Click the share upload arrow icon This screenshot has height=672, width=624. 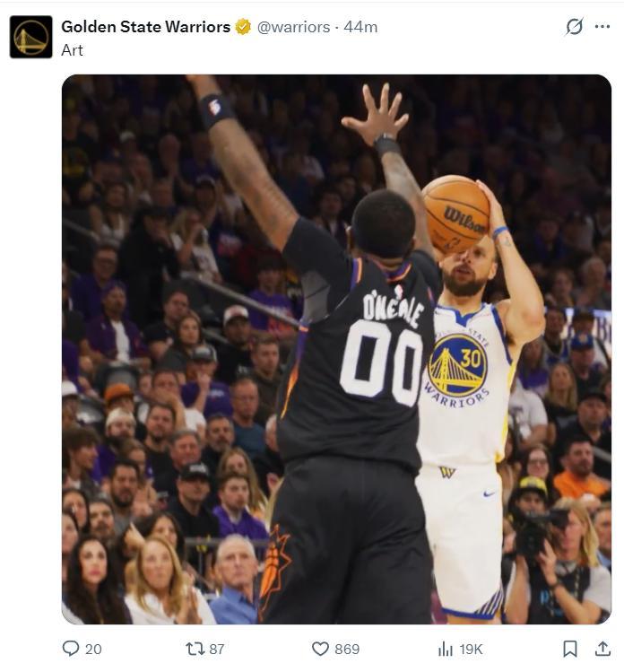tap(602, 648)
